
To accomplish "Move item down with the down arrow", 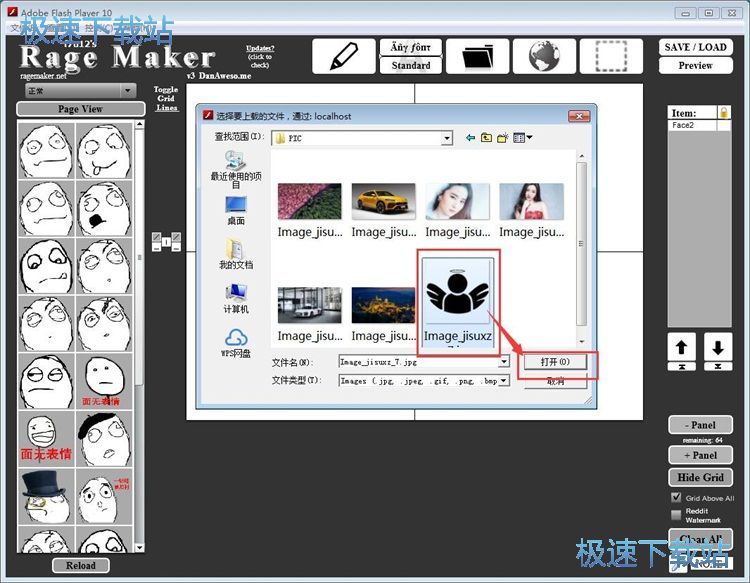I will tap(717, 349).
